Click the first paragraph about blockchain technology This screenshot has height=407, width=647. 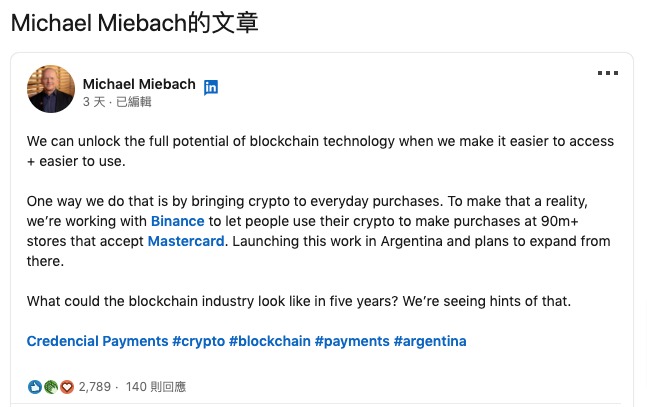click(x=320, y=151)
